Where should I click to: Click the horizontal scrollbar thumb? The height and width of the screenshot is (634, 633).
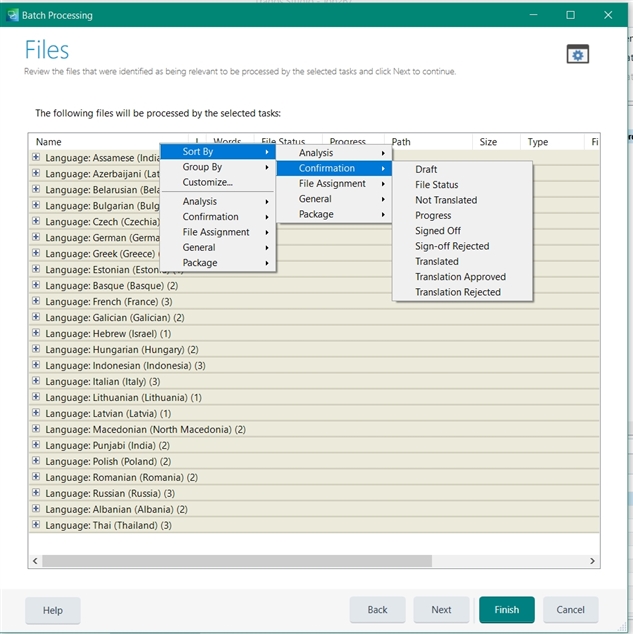[x=237, y=561]
